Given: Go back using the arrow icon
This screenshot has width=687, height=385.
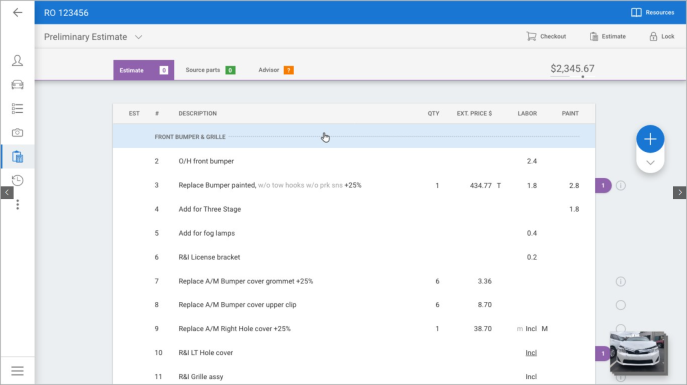Looking at the screenshot, I should tap(18, 13).
